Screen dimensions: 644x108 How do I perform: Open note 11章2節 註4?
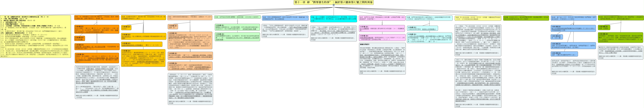[143, 58]
